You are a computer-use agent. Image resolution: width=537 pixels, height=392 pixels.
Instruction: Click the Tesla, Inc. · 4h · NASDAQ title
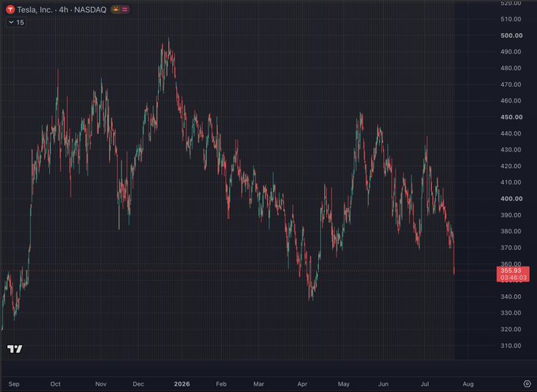pyautogui.click(x=62, y=9)
